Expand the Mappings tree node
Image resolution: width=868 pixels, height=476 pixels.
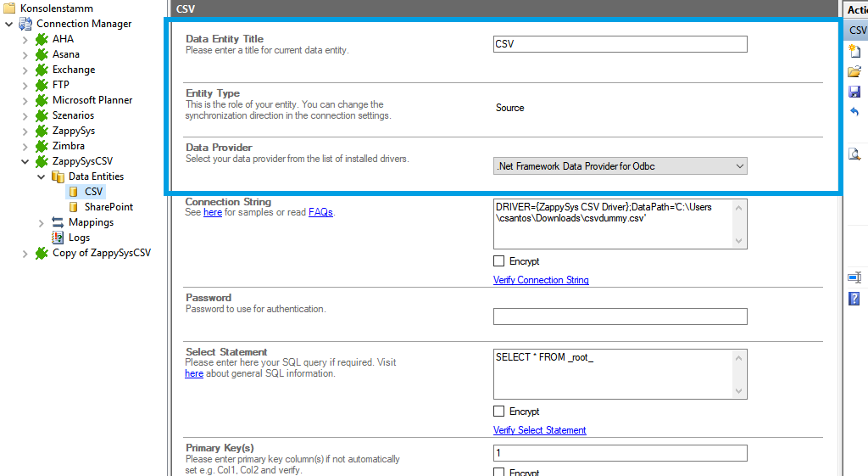42,222
